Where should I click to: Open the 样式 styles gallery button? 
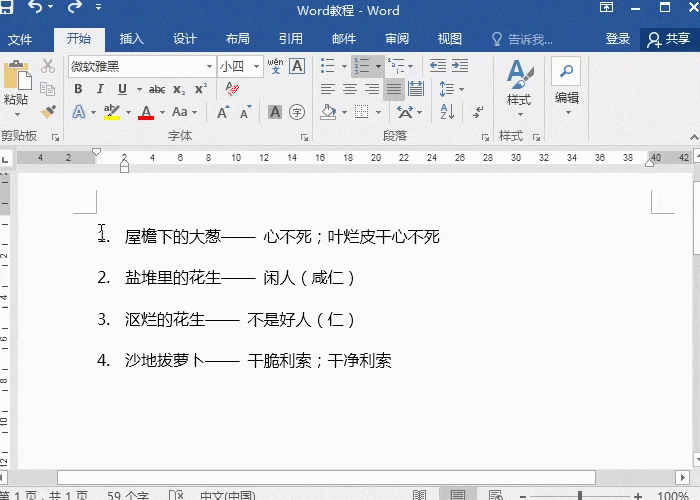coord(520,88)
